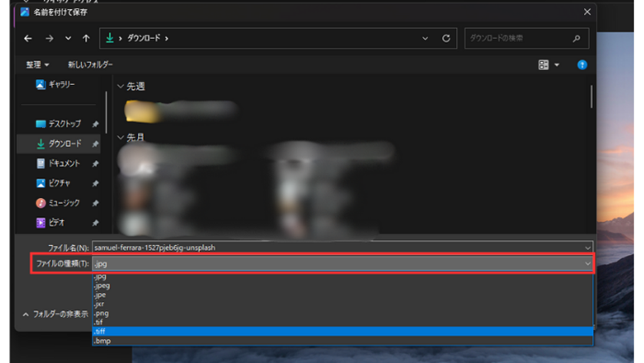Open the ファイルの種類 dropdown
This screenshot has height=363, width=644.
[x=342, y=264]
